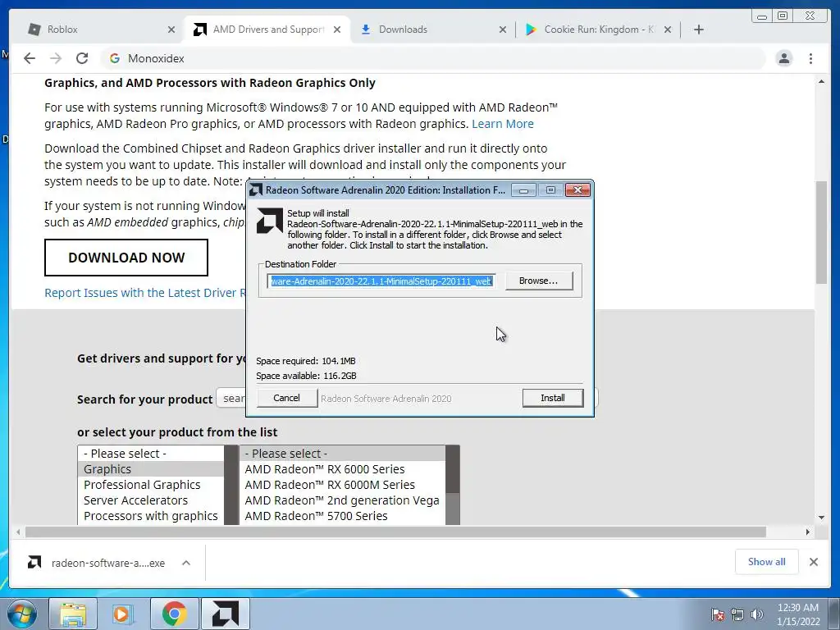The height and width of the screenshot is (630, 840).
Task: Open the Windows Start menu
Action: click(x=22, y=614)
